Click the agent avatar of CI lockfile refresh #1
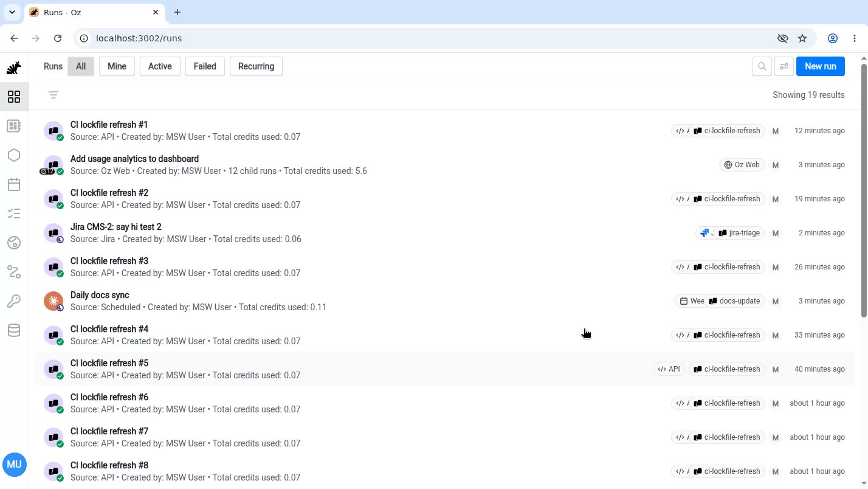Image resolution: width=868 pixels, height=489 pixels. (x=53, y=131)
